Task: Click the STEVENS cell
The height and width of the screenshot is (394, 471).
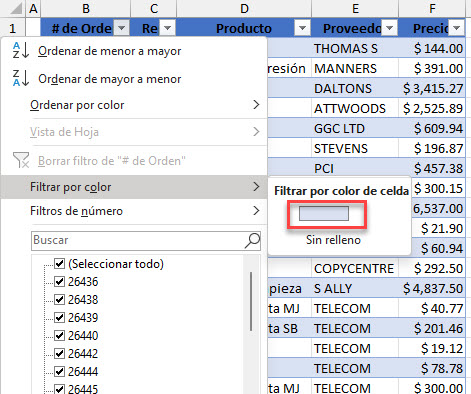Action: pos(355,148)
